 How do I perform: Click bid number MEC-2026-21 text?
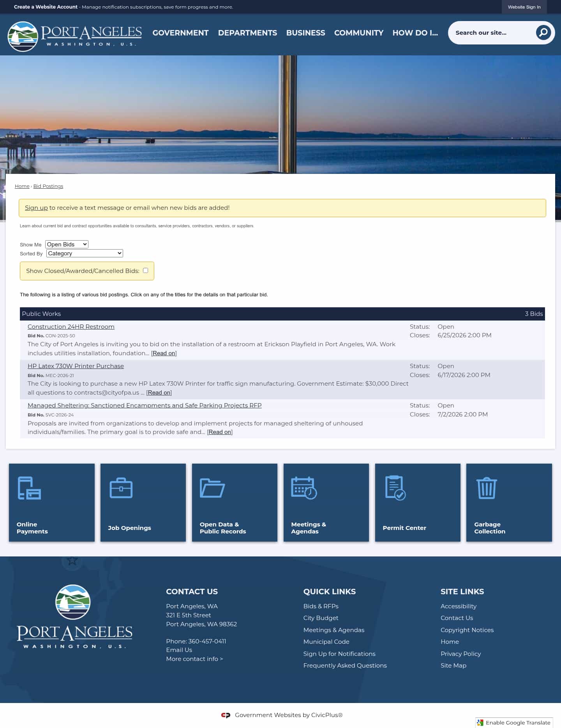pyautogui.click(x=60, y=376)
